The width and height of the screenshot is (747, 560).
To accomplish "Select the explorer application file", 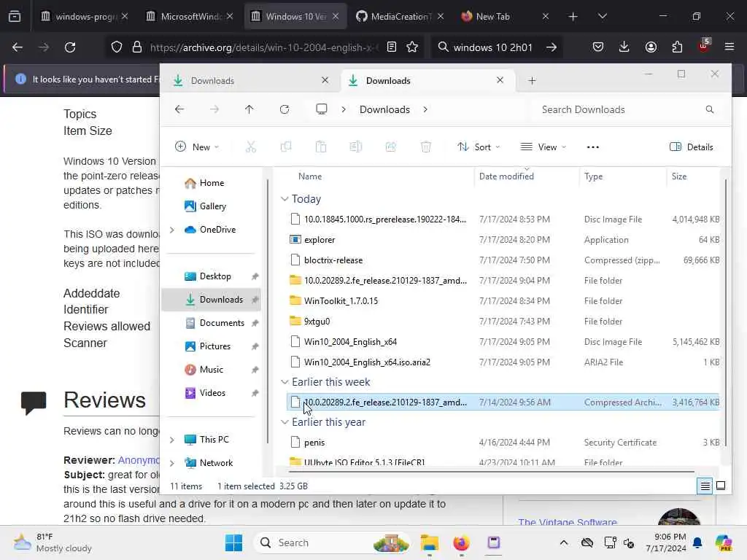I will (503, 239).
